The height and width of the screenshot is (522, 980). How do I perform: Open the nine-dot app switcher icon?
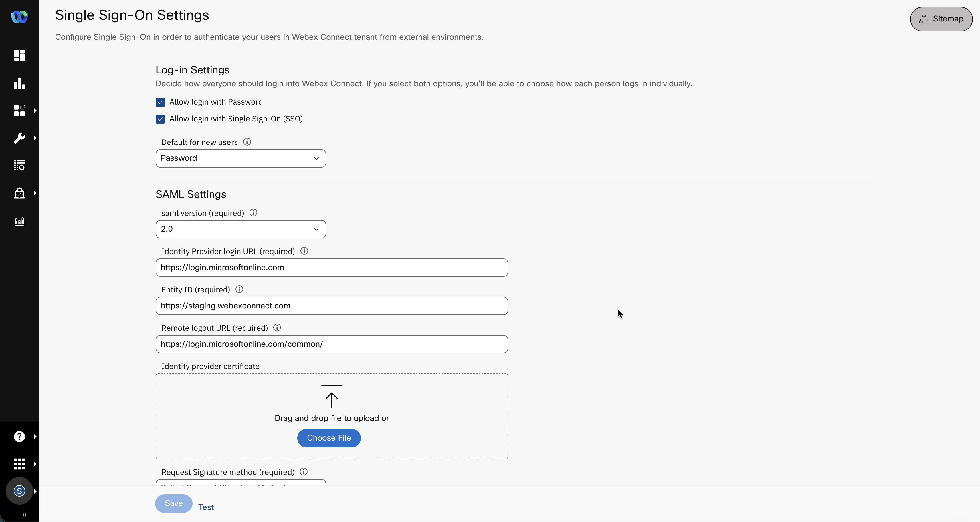[x=19, y=464]
